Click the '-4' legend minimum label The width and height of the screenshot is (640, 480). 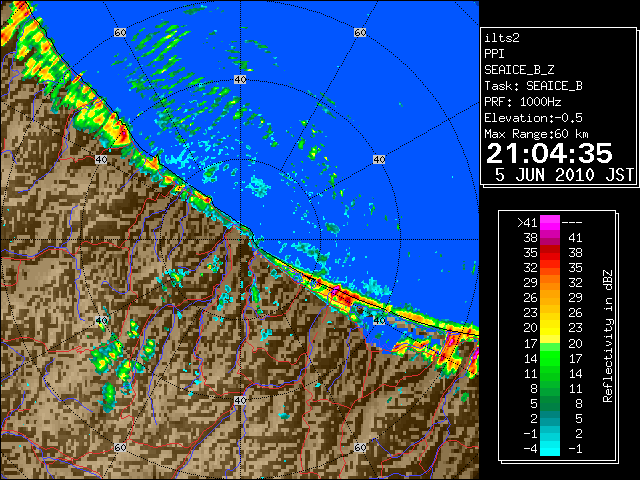(x=530, y=449)
